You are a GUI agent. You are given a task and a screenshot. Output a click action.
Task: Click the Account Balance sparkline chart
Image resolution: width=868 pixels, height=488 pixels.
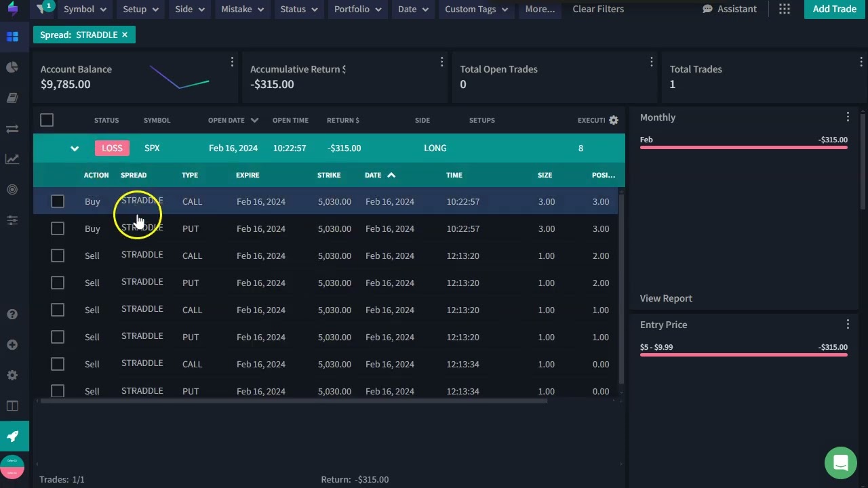point(179,77)
